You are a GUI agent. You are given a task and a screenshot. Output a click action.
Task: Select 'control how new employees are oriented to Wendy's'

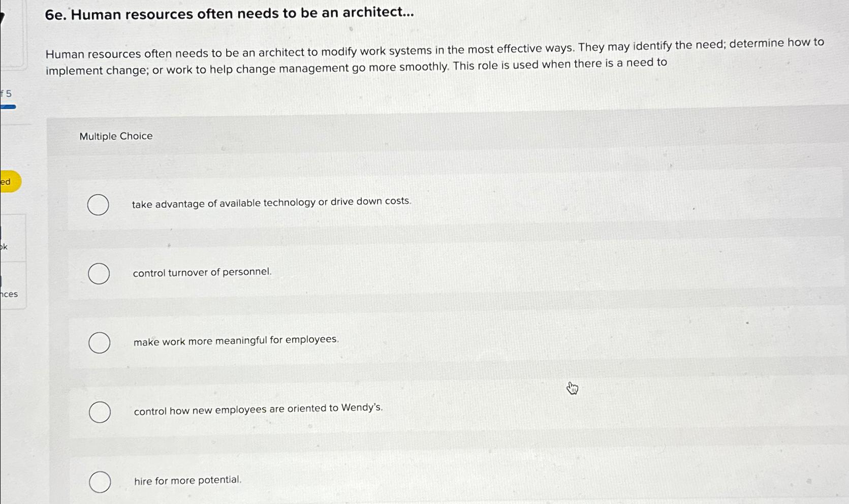100,412
